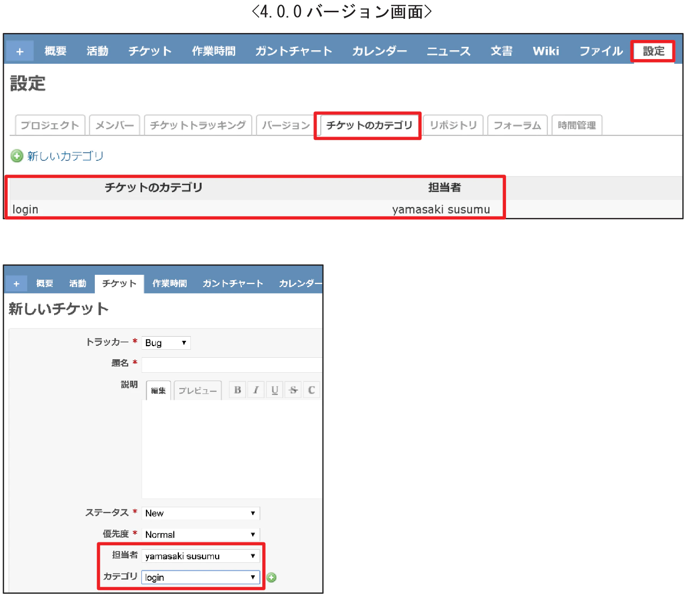Toggle bold formatting (B) in description editor
This screenshot has width=693, height=616.
[x=238, y=390]
